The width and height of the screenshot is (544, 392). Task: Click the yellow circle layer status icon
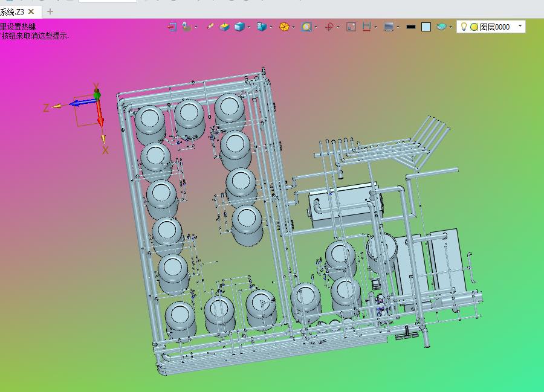click(474, 27)
